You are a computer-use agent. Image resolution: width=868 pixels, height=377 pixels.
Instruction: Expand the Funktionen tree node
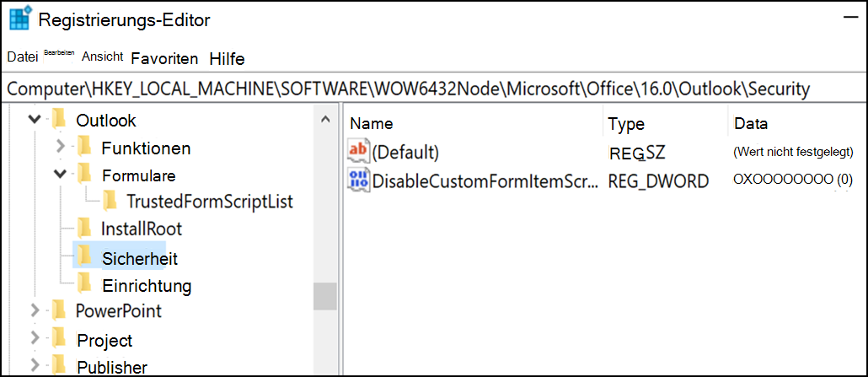pos(61,148)
